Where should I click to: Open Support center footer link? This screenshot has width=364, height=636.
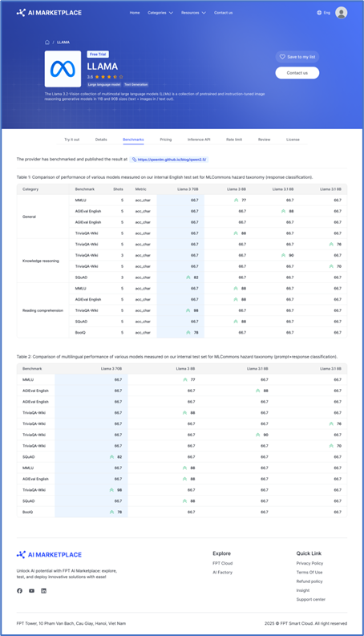[310, 599]
